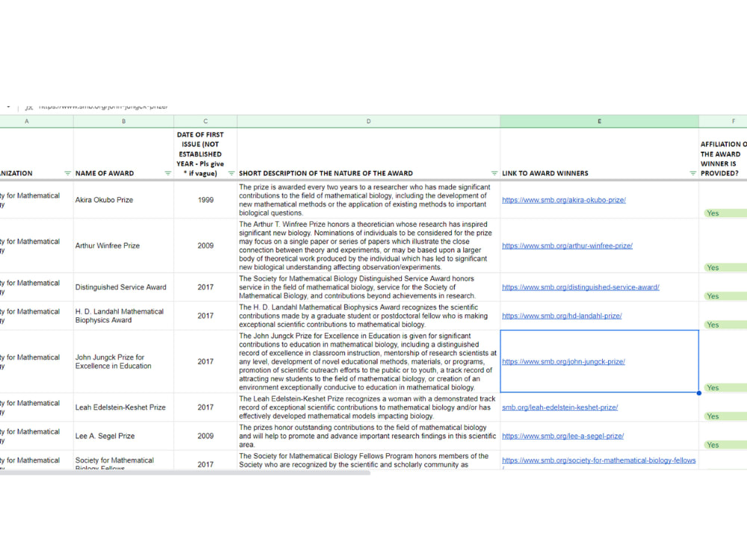Select the 1999 date cell
Image resolution: width=747 pixels, height=560 pixels.
click(x=205, y=200)
